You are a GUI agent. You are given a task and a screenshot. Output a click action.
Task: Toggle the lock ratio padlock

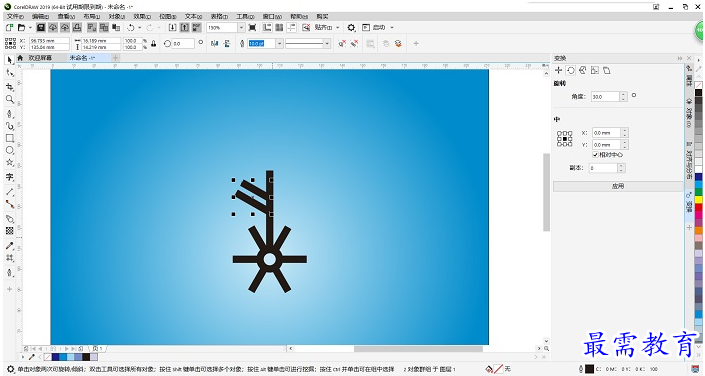point(154,44)
